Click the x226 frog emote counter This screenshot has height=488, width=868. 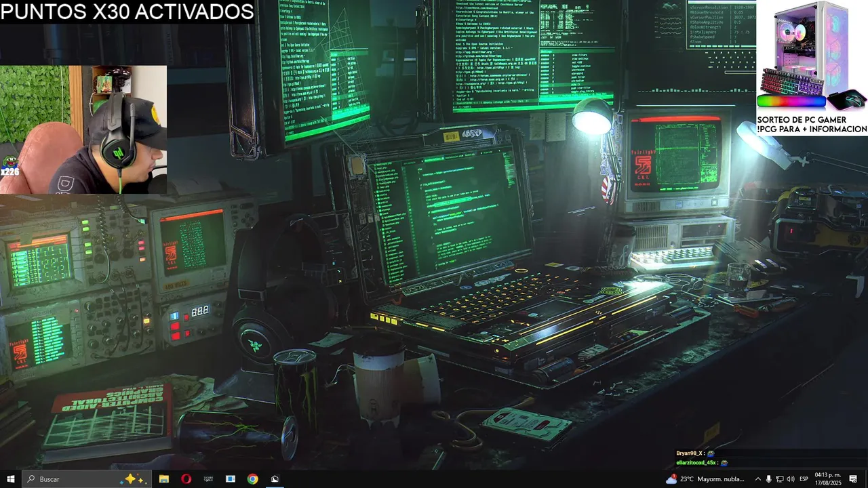click(9, 167)
